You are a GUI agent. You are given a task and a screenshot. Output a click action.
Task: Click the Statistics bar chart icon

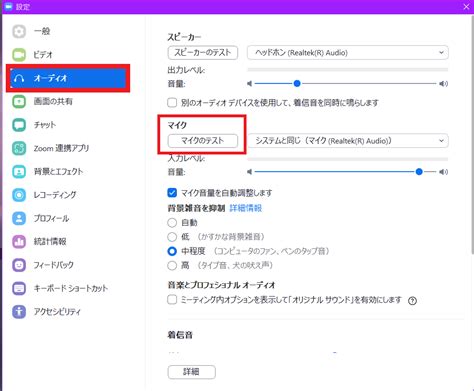tap(19, 242)
